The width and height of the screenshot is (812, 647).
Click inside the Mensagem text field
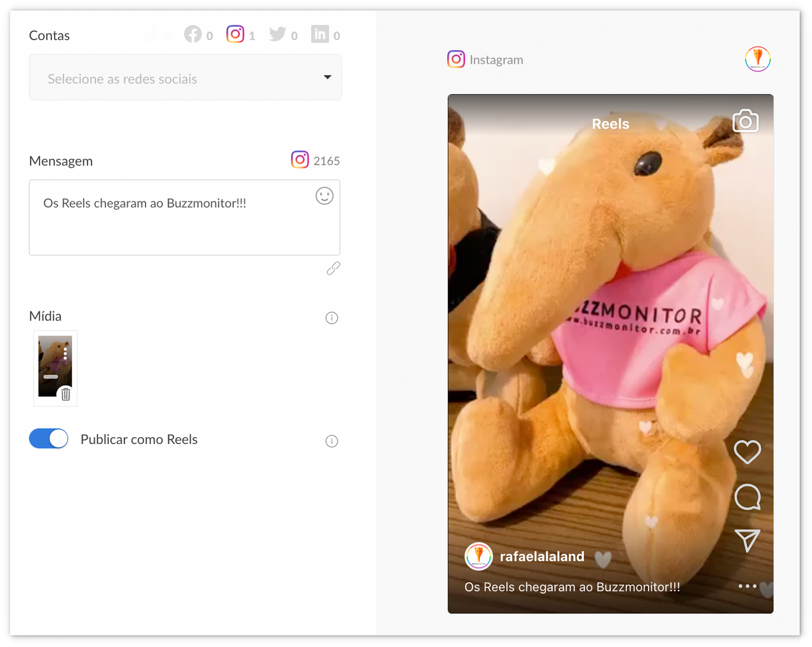point(175,226)
